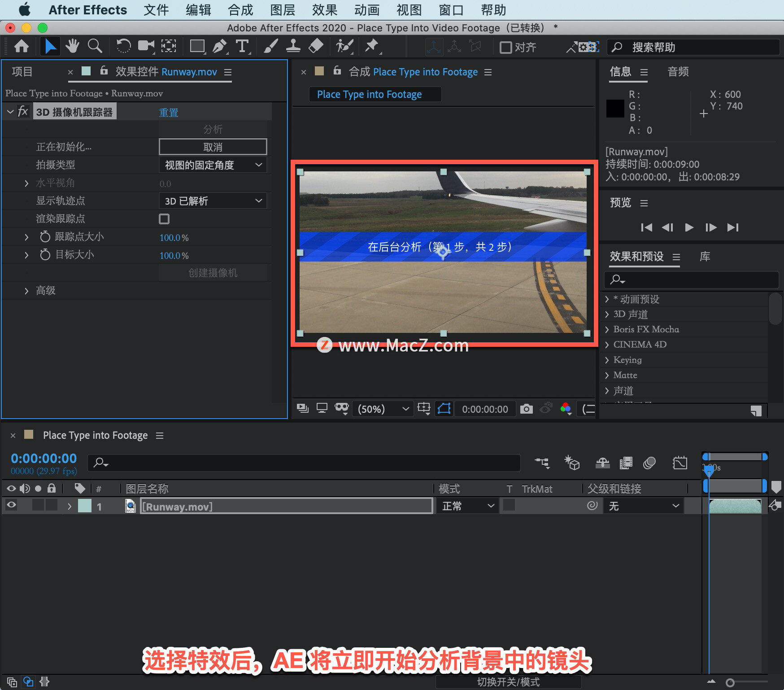
Task: Toggle the 跟踪点大小 stopwatch
Action: tap(45, 236)
